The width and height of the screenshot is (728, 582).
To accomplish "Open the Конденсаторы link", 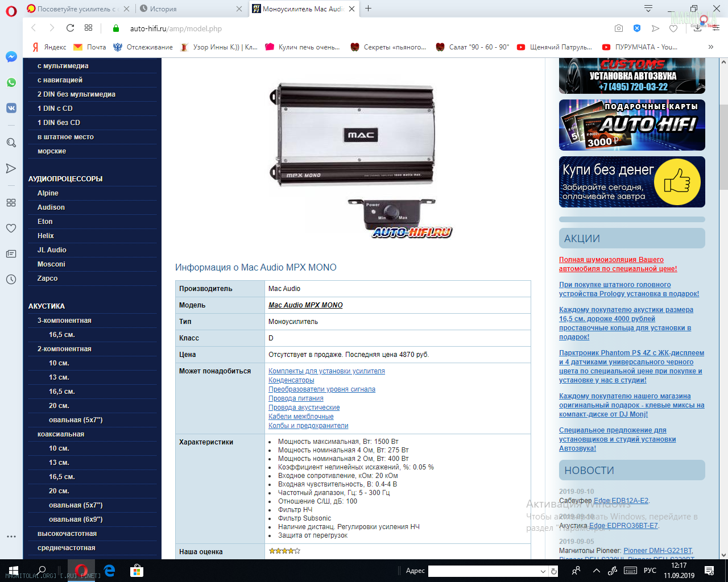I will [291, 380].
